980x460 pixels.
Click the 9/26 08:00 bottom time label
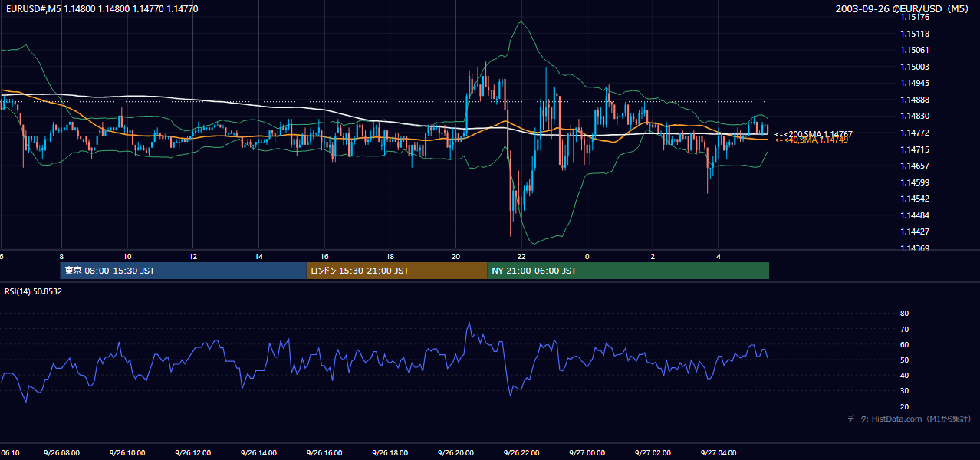coord(61,453)
